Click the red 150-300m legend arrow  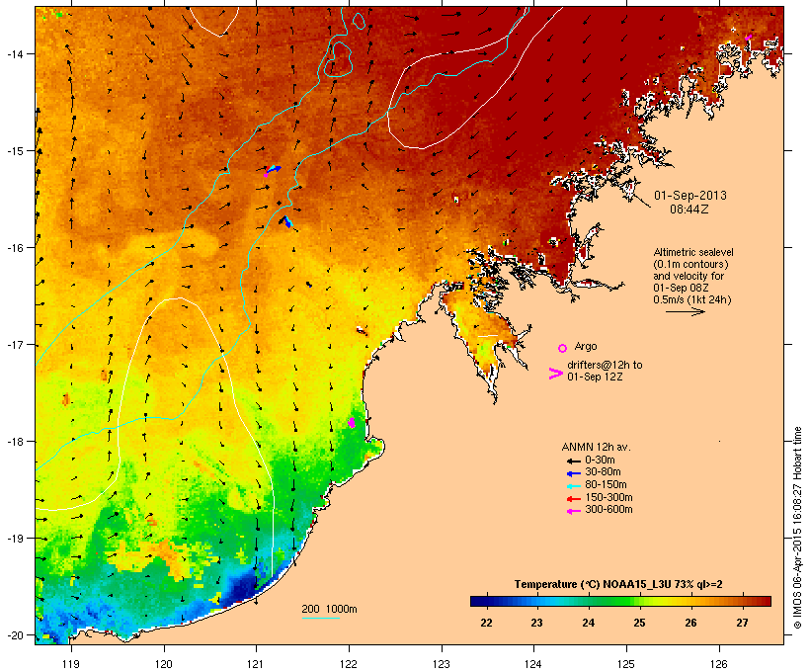click(573, 498)
